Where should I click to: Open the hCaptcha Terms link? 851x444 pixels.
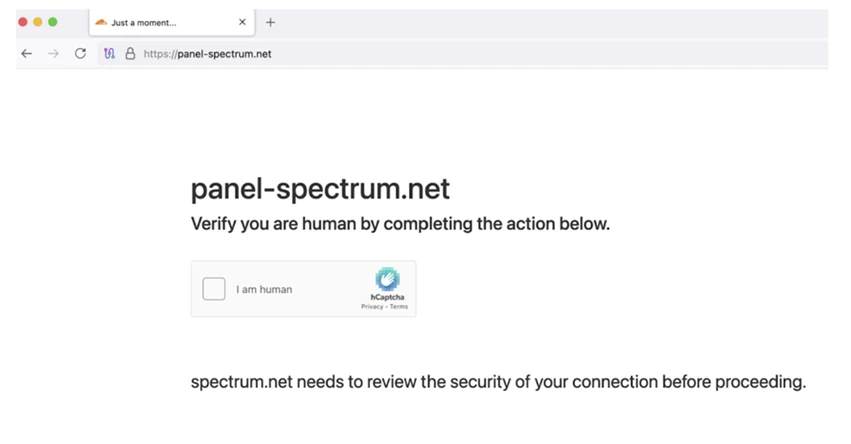(x=399, y=307)
